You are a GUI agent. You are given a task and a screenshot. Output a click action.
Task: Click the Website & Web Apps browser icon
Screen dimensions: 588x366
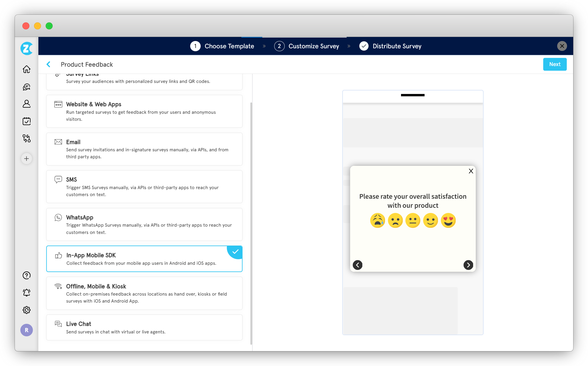58,104
